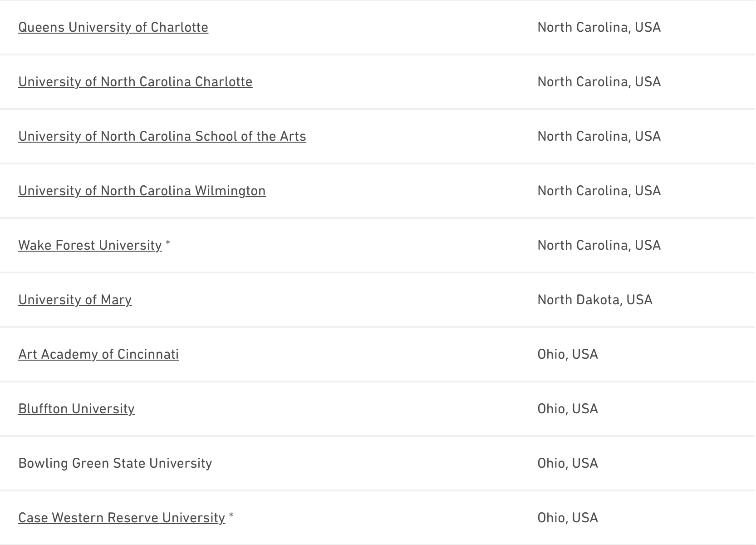Click North Dakota, USA location text
Viewport: 756px width, 545px height.
[594, 300]
